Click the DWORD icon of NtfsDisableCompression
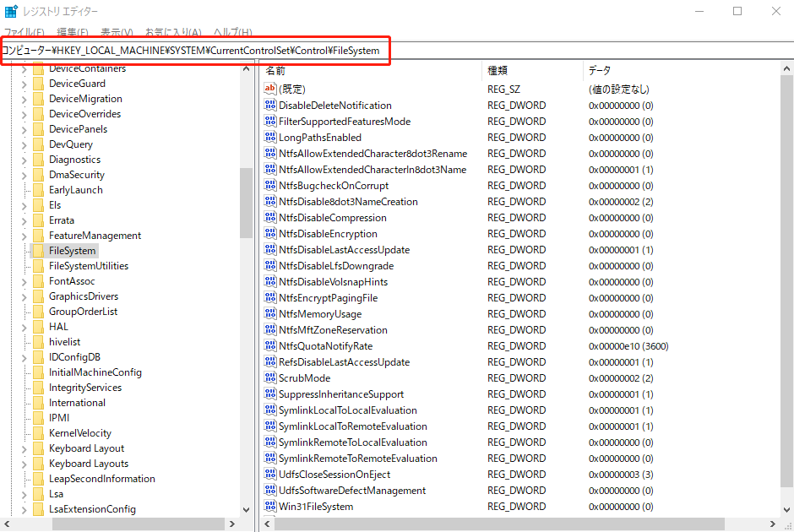 tap(270, 217)
